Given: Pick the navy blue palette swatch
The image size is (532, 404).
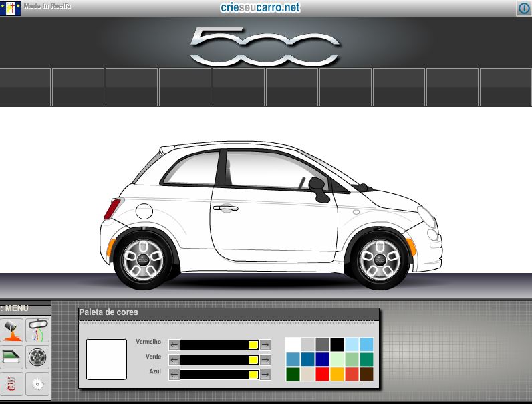Looking at the screenshot, I should (x=322, y=360).
